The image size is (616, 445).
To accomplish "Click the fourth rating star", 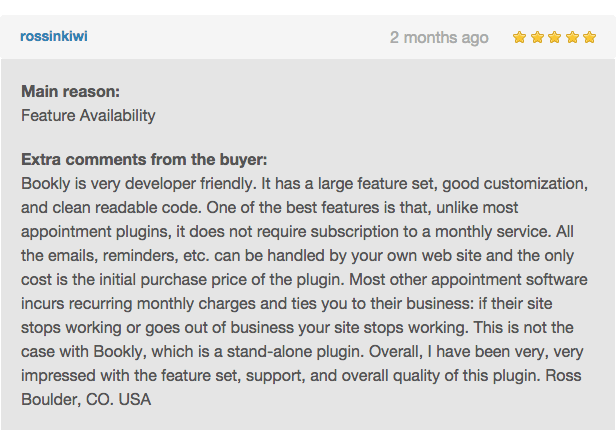I will click(572, 37).
